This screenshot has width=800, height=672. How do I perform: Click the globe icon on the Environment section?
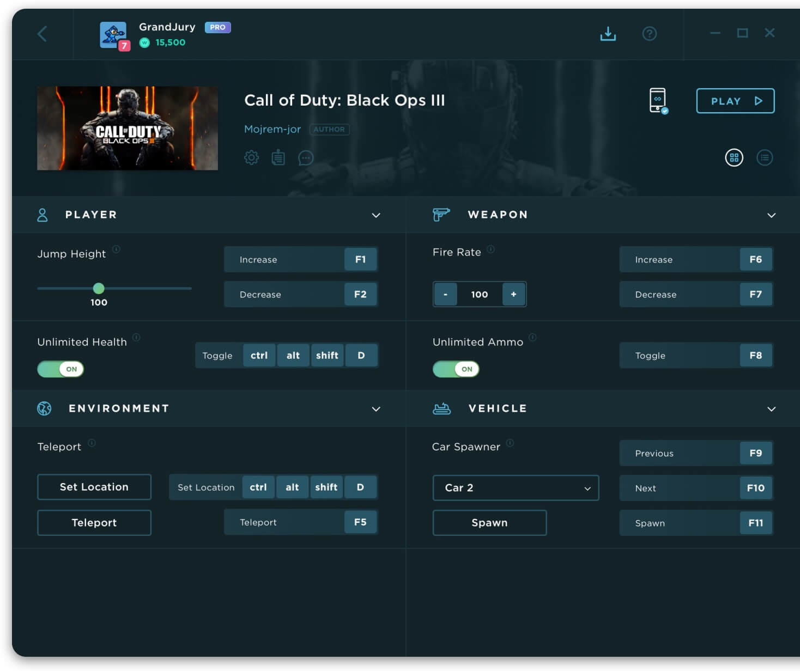pos(44,408)
